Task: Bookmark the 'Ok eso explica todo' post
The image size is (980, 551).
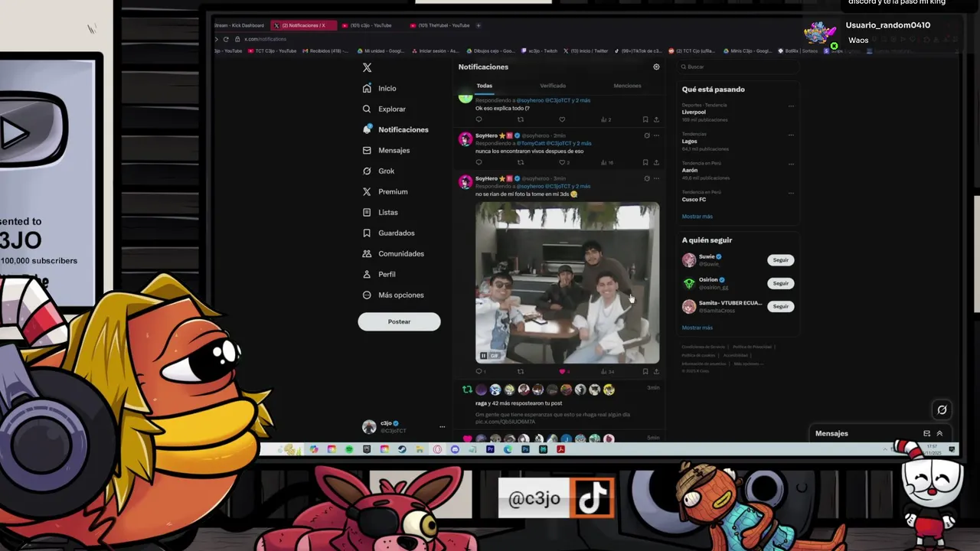Action: click(x=645, y=119)
